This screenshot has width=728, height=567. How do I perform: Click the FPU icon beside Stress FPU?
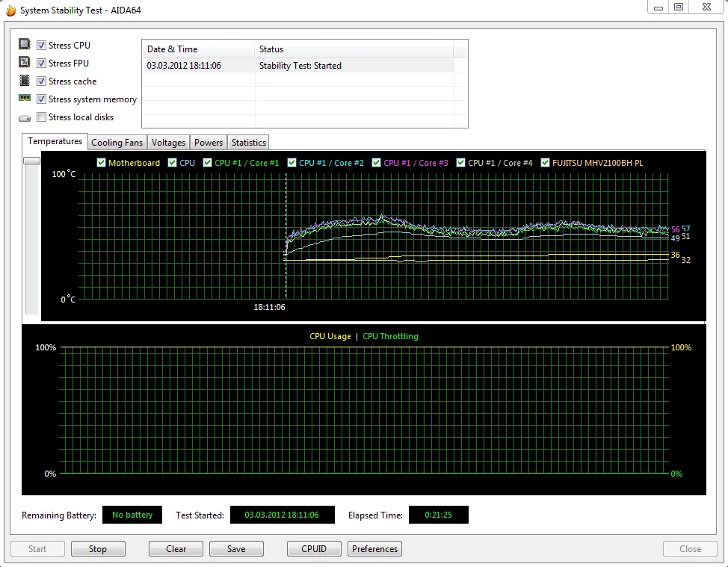point(25,63)
